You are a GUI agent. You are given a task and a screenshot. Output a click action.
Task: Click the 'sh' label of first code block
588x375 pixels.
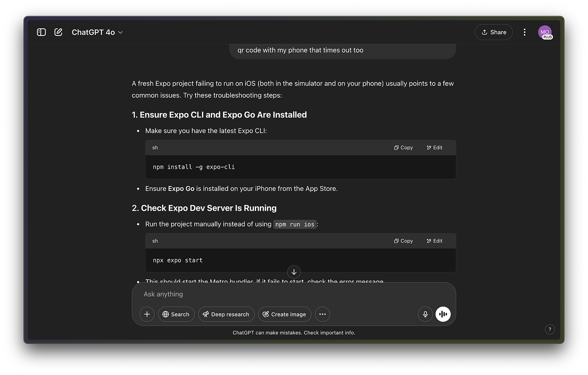155,148
